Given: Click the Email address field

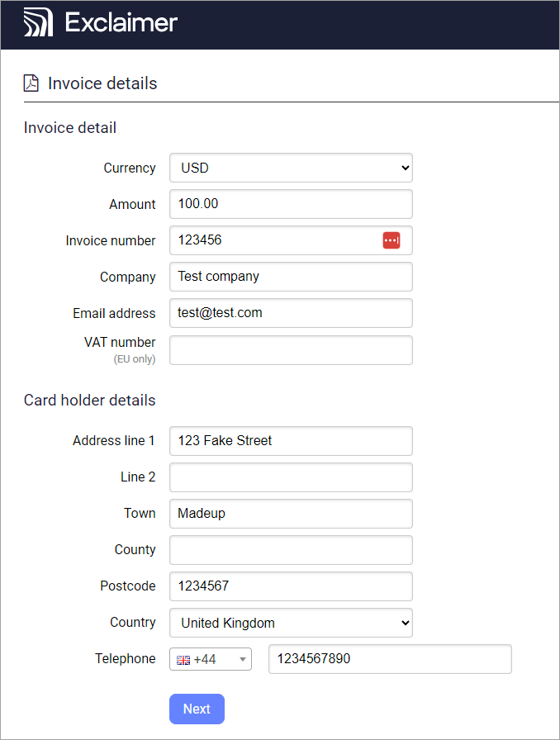Looking at the screenshot, I should (291, 313).
